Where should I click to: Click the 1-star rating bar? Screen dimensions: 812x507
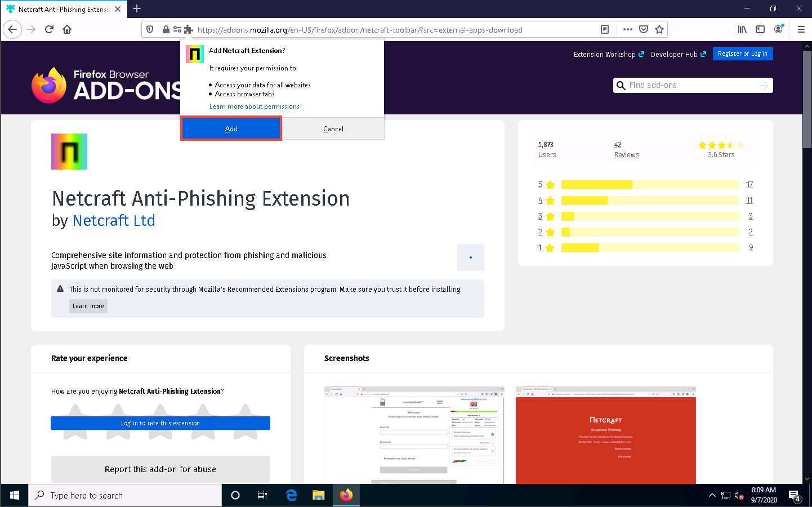[650, 248]
